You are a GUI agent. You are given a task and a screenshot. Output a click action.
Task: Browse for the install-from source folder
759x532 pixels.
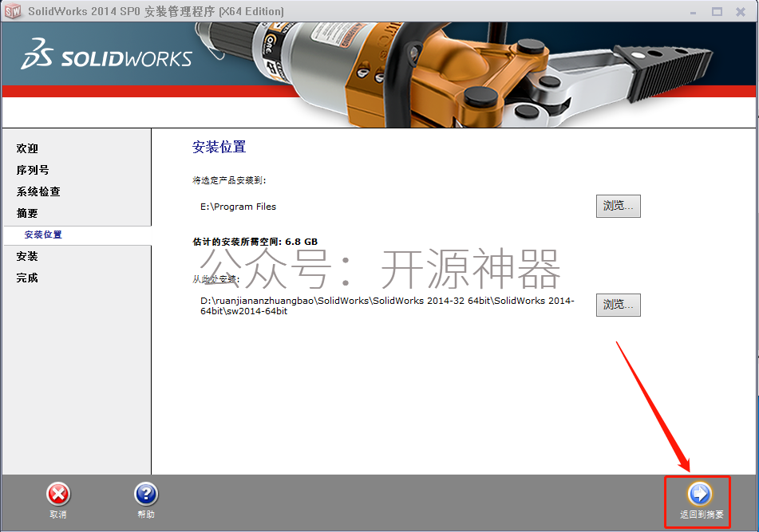point(618,305)
